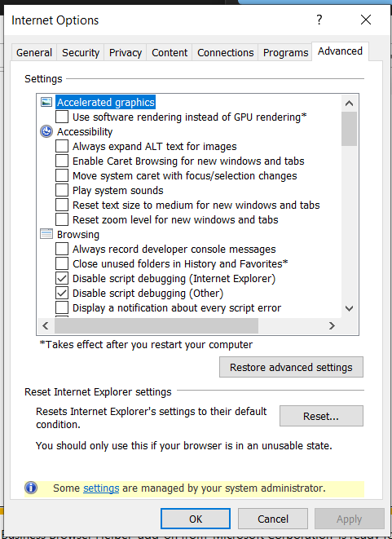The image size is (392, 539).
Task: Click the Accessibility category icon
Action: coord(46,131)
